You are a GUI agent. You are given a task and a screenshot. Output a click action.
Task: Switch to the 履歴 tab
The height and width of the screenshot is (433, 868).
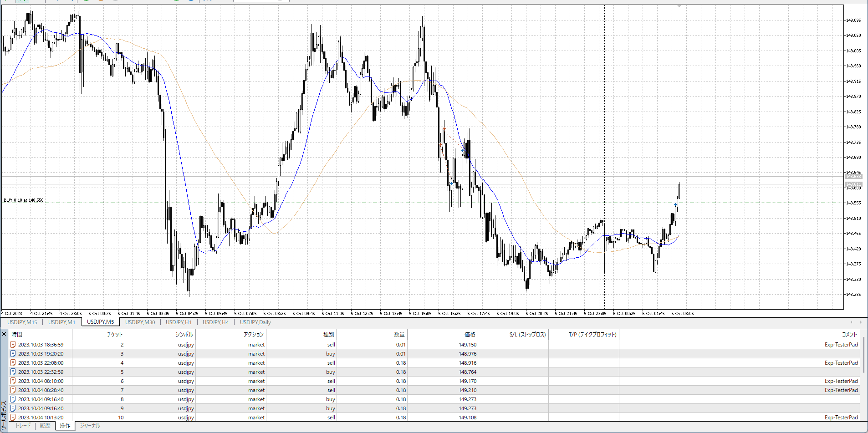click(45, 426)
